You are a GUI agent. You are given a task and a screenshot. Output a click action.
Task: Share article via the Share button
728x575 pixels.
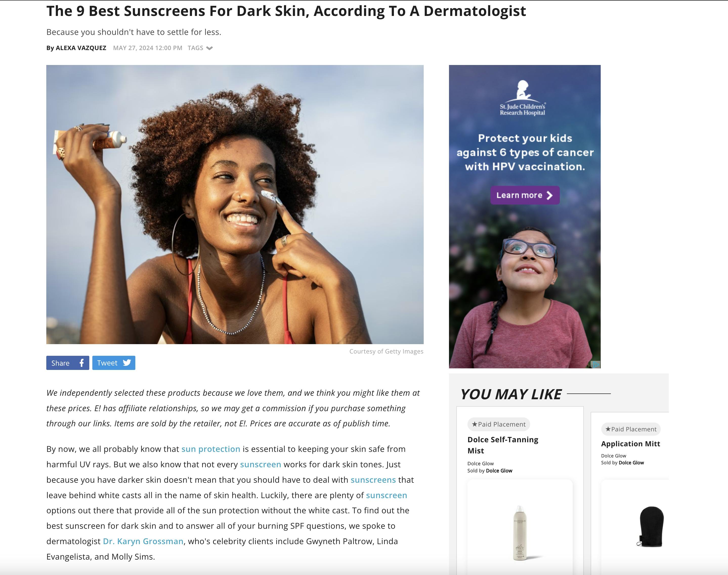point(68,363)
